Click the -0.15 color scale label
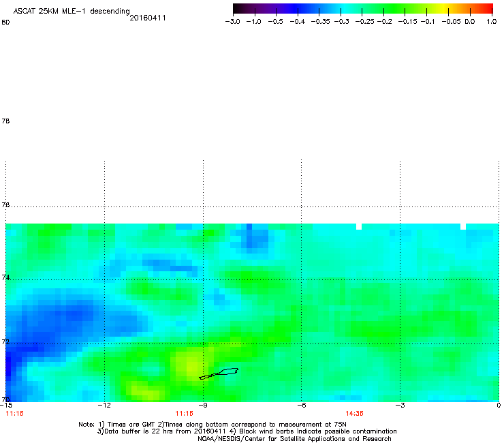The width and height of the screenshot is (504, 443). click(407, 22)
